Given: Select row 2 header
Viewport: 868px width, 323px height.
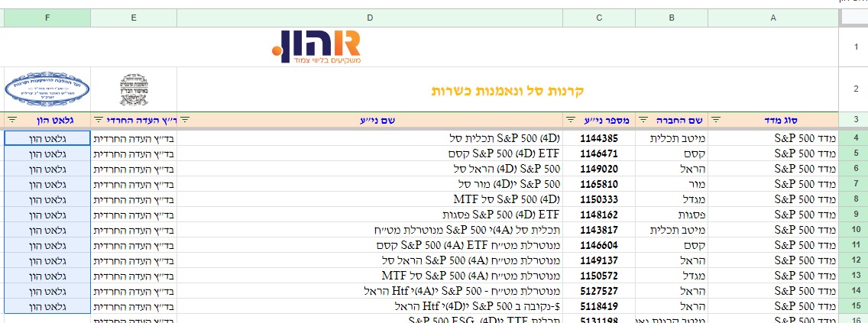Looking at the screenshot, I should click(x=853, y=89).
